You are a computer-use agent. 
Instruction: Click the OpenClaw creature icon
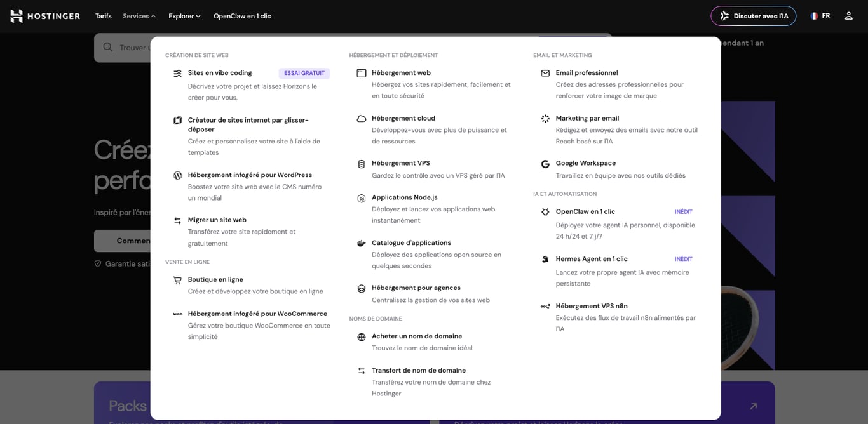(545, 212)
